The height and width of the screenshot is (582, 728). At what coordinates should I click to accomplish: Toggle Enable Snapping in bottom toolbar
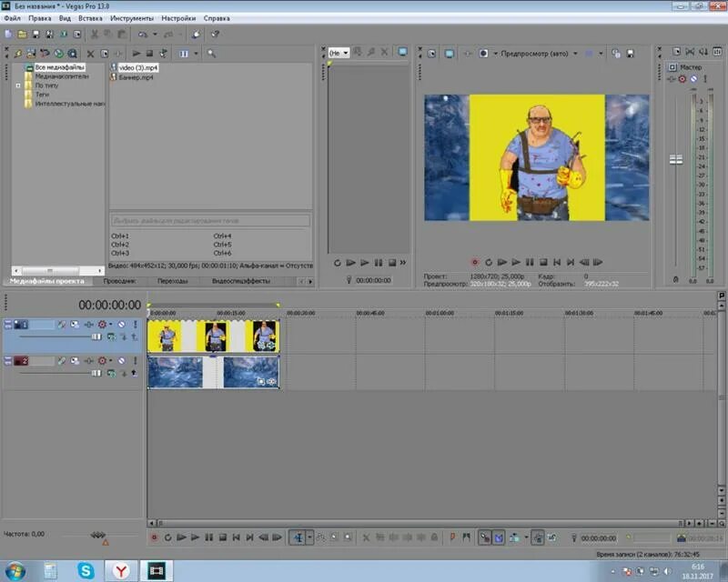pyautogui.click(x=485, y=538)
